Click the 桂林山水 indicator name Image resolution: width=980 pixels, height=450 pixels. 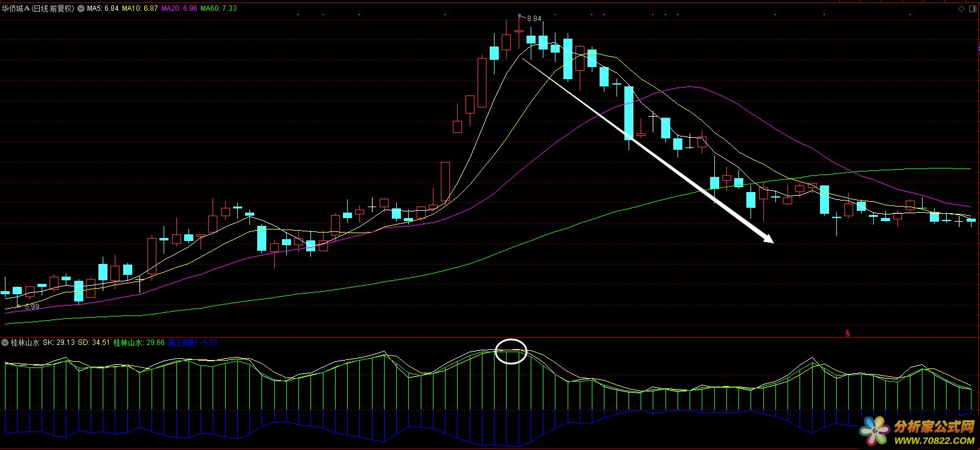point(25,342)
